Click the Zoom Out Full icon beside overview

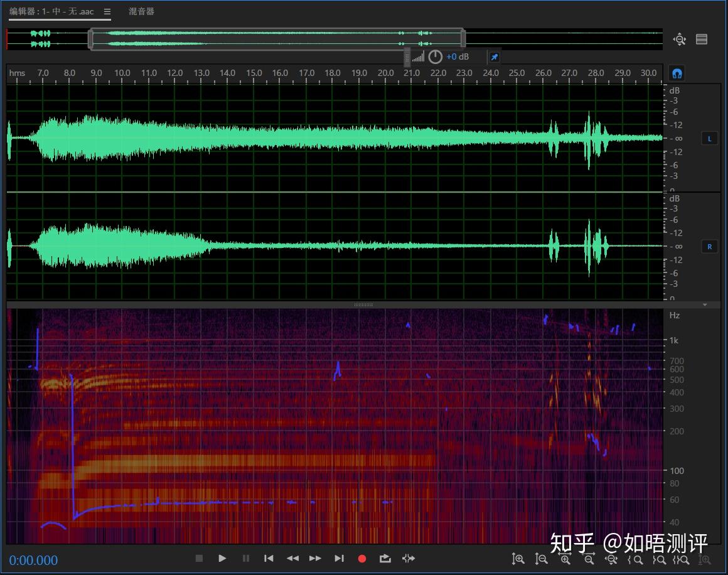pyautogui.click(x=679, y=40)
